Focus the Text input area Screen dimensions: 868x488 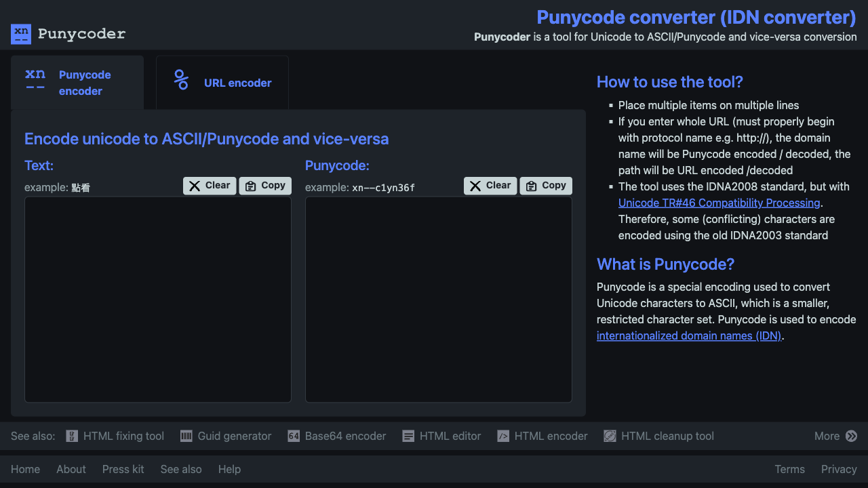(158, 300)
